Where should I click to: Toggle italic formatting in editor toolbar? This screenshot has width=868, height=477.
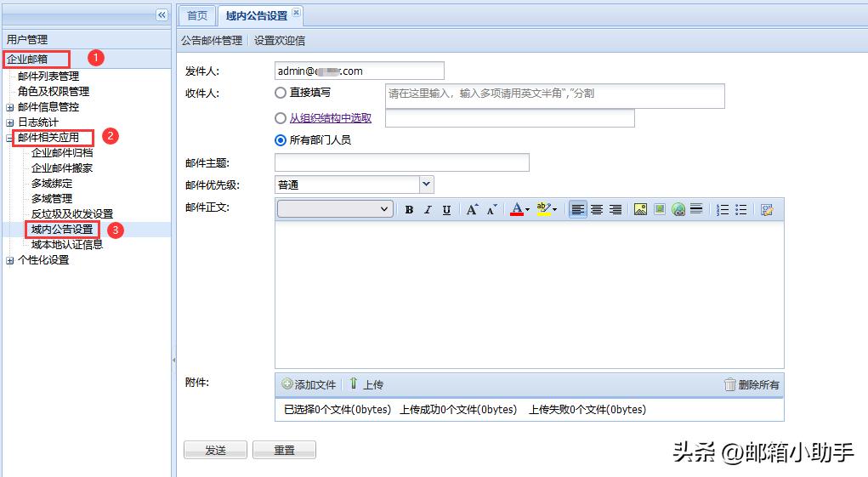[428, 210]
